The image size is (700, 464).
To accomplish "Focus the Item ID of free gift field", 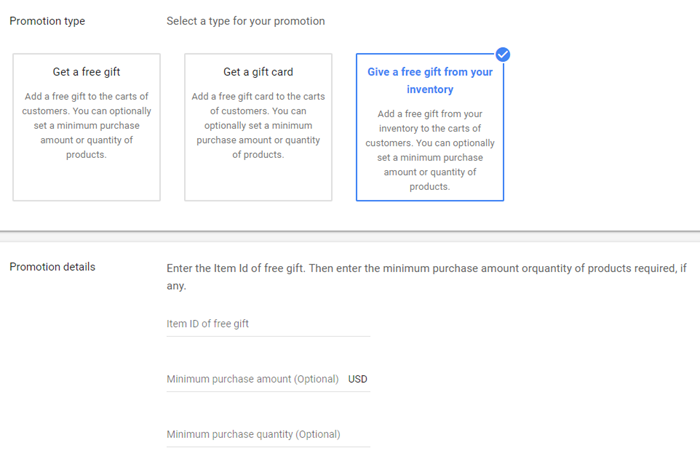I will click(267, 324).
